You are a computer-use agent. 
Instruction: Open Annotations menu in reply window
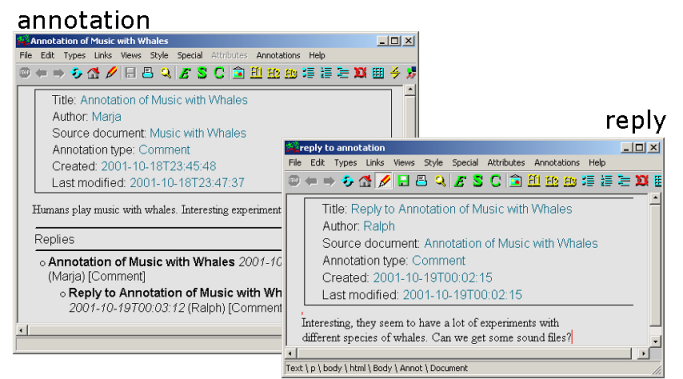pos(557,162)
